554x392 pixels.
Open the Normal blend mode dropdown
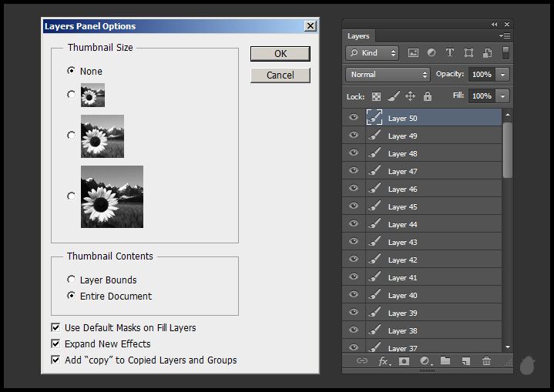pos(388,75)
